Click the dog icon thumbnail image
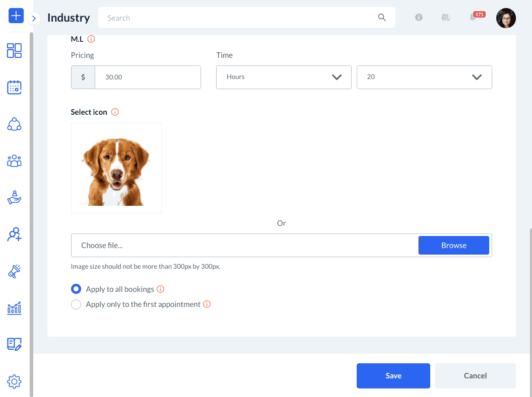This screenshot has width=532, height=397. 116,168
